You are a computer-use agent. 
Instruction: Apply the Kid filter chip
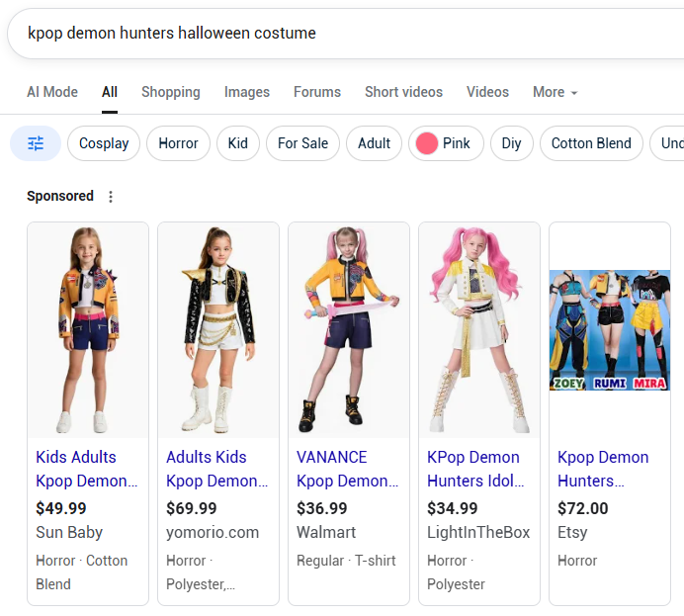[238, 143]
